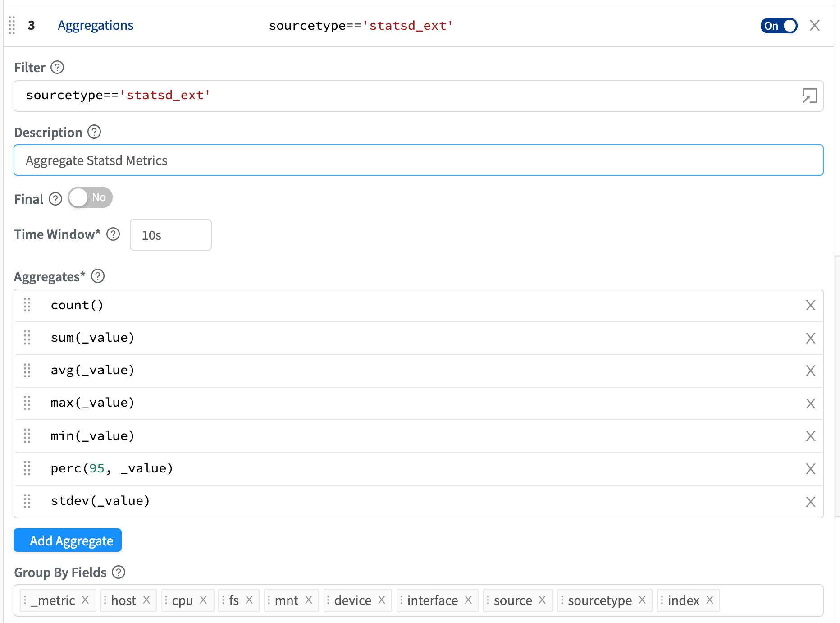Open the expanded Filter expression editor
Screen dimensions: 840x623
[x=809, y=96]
